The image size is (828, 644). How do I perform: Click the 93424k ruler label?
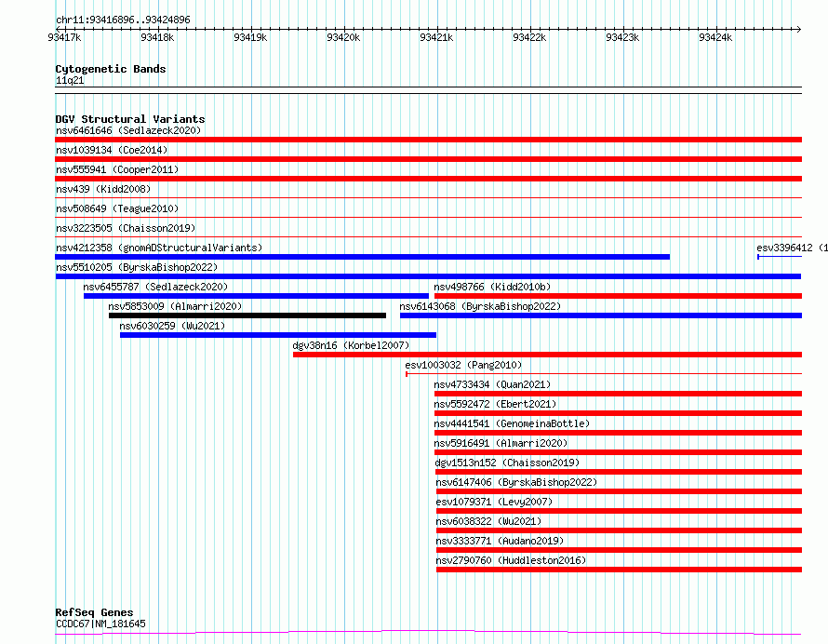click(x=715, y=37)
